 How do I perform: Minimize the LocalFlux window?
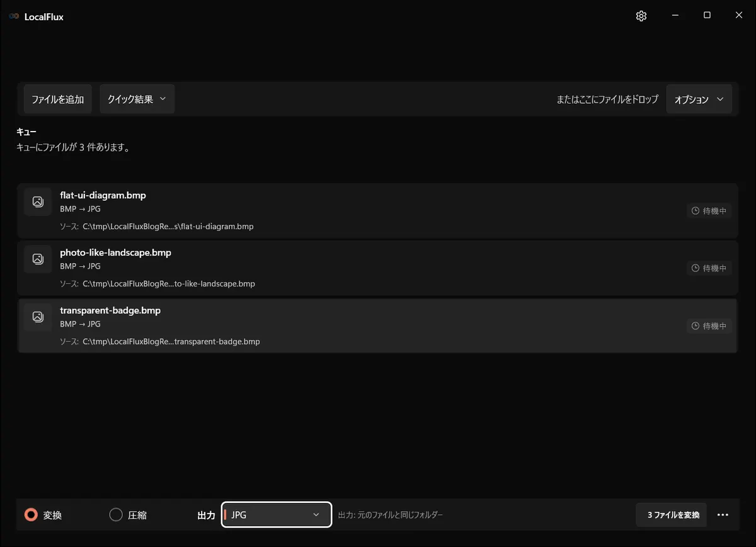[x=675, y=16]
